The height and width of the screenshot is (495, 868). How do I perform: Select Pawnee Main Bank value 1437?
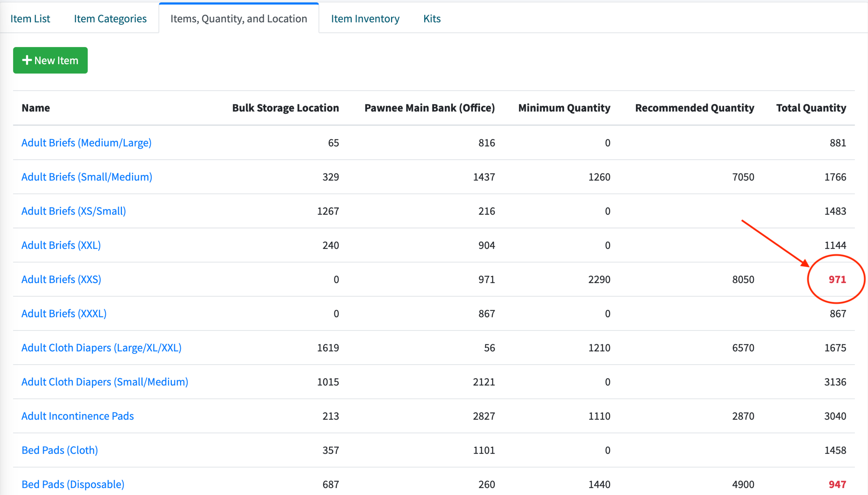click(x=484, y=177)
